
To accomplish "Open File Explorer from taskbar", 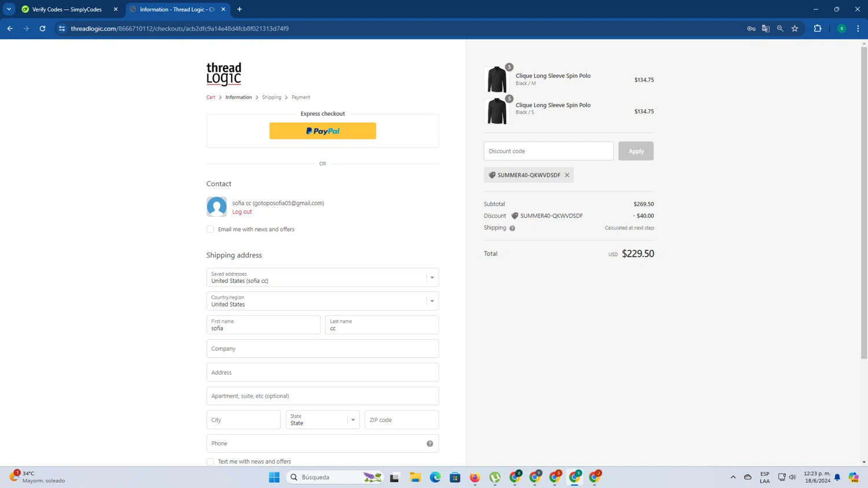I will pyautogui.click(x=415, y=477).
